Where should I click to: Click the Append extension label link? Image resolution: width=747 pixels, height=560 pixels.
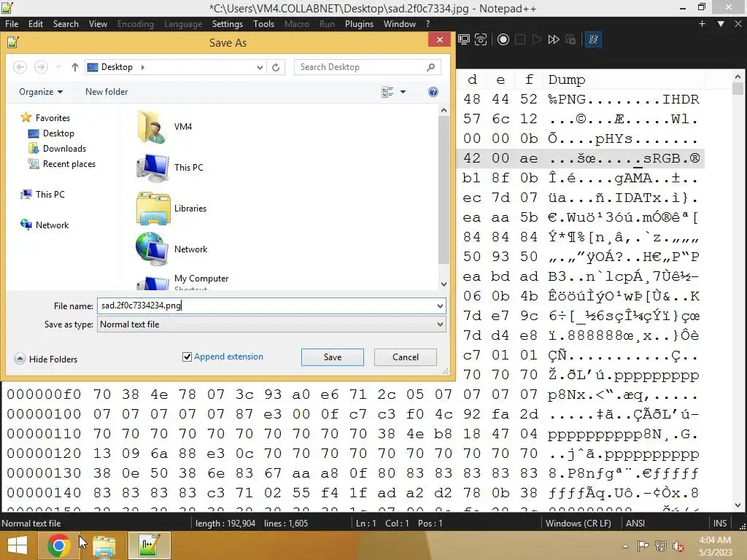(x=228, y=357)
